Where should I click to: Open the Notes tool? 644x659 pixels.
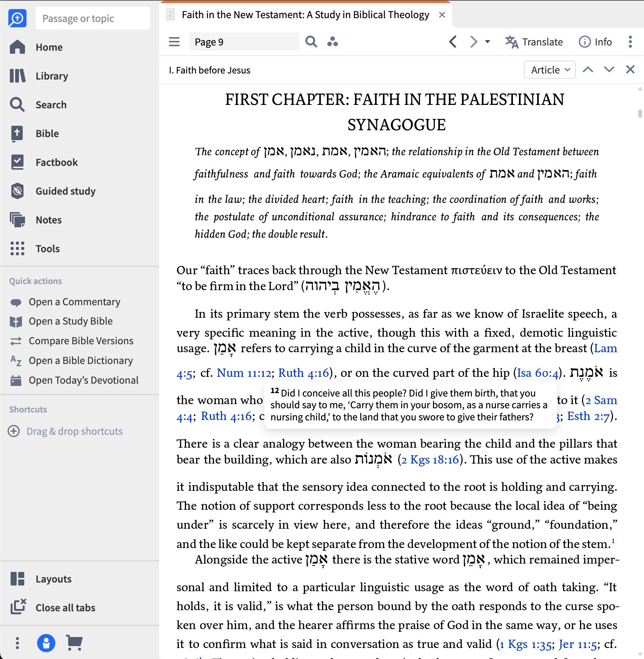click(x=48, y=220)
